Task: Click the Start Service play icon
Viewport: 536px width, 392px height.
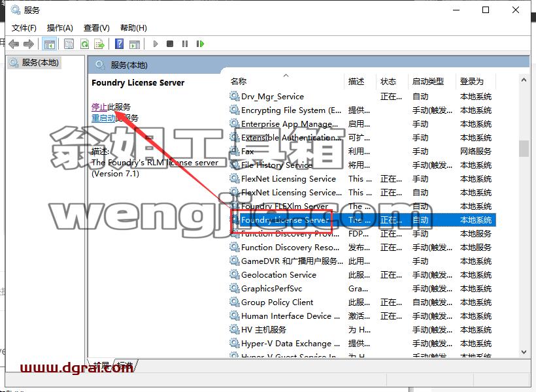Action: point(156,44)
